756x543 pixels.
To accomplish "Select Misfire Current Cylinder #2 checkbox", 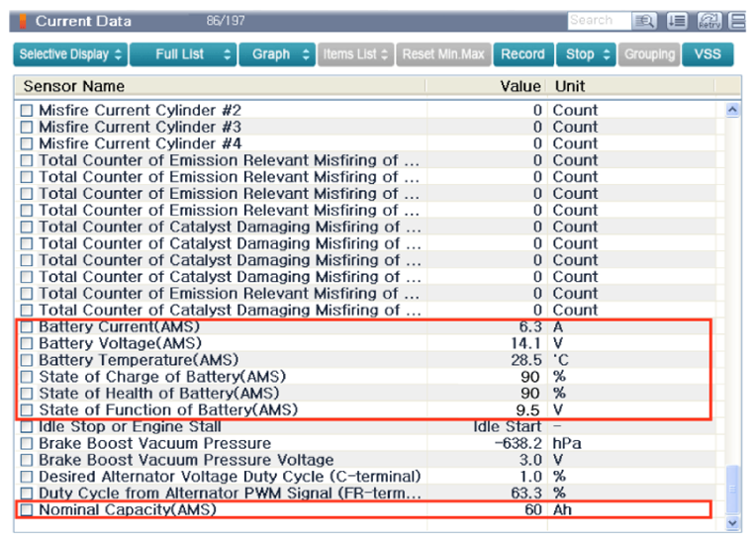I will point(27,111).
